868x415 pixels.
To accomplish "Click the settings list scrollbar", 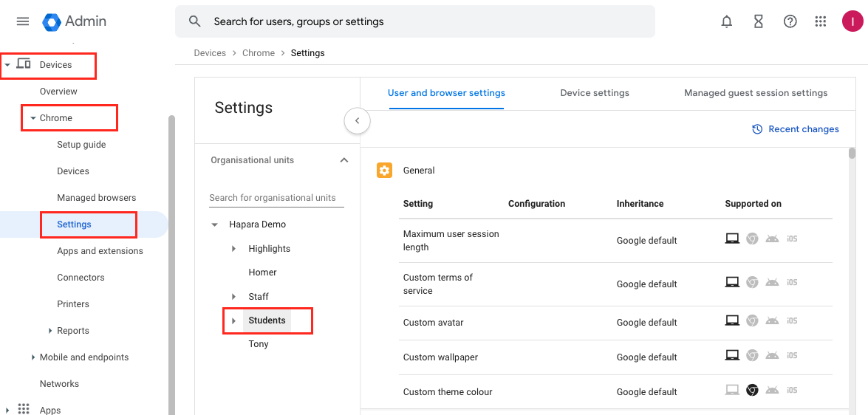I will coord(852,154).
